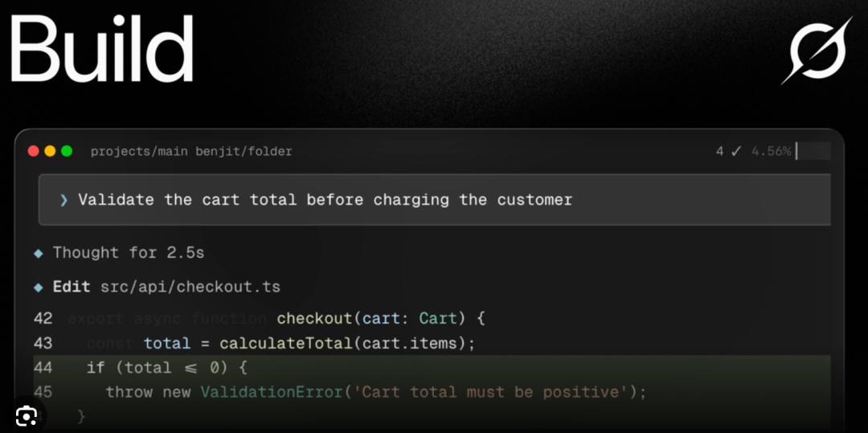Viewport: 868px width, 433px height.
Task: Click the yellow minimize window dot
Action: [x=50, y=151]
